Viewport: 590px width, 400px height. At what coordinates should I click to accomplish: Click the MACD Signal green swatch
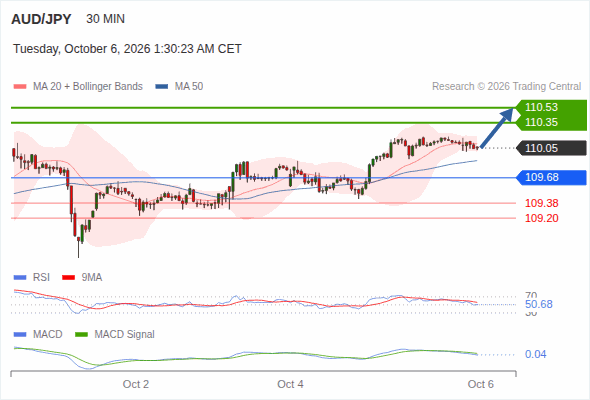point(81,335)
